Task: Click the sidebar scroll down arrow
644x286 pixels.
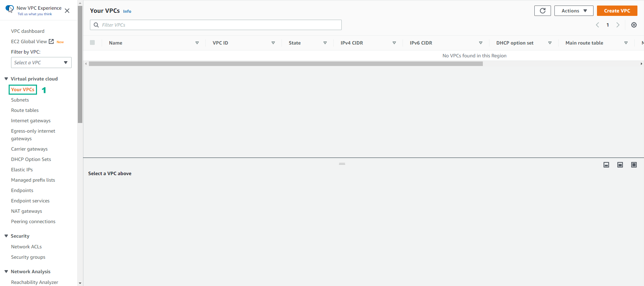Action: (x=80, y=283)
